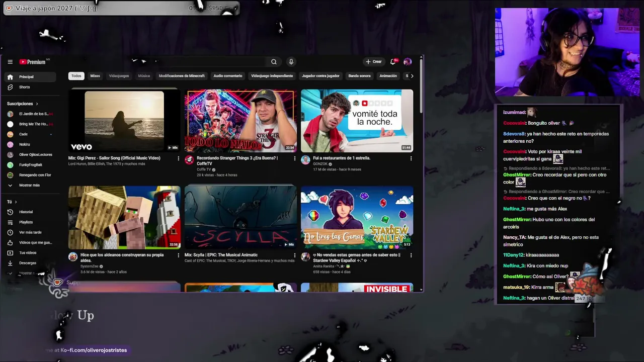Open Scylla mix thumbnail

[x=240, y=218]
